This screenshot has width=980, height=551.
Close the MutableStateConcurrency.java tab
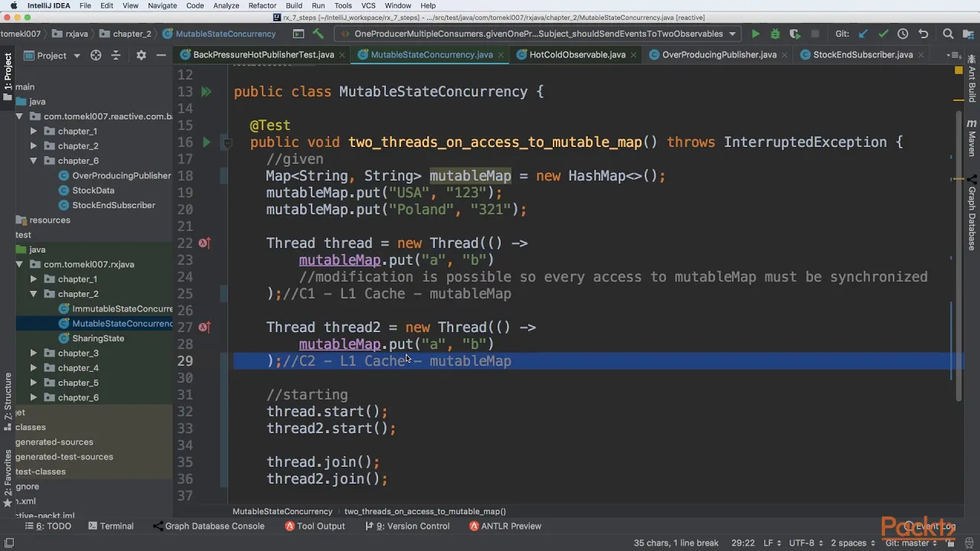pyautogui.click(x=501, y=55)
